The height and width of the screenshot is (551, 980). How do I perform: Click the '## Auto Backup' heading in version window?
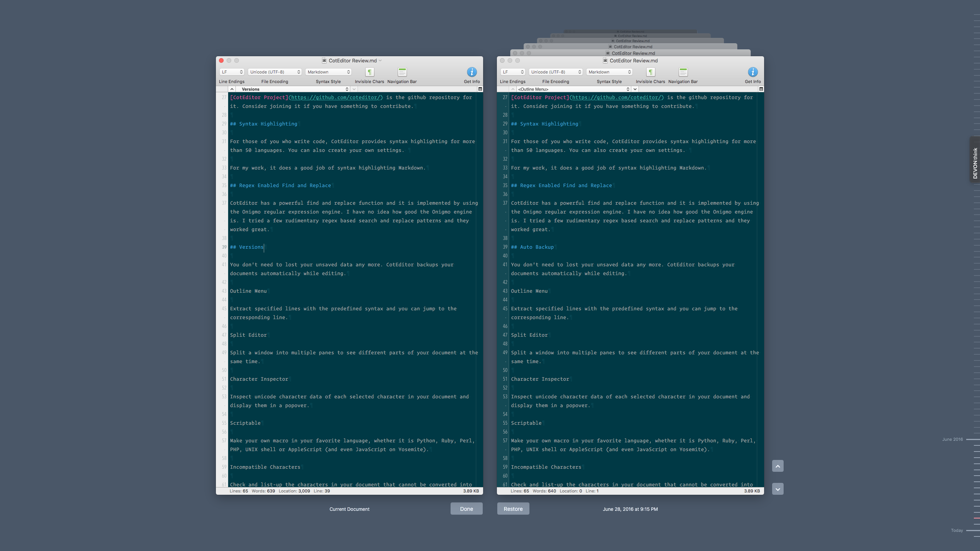pyautogui.click(x=532, y=247)
